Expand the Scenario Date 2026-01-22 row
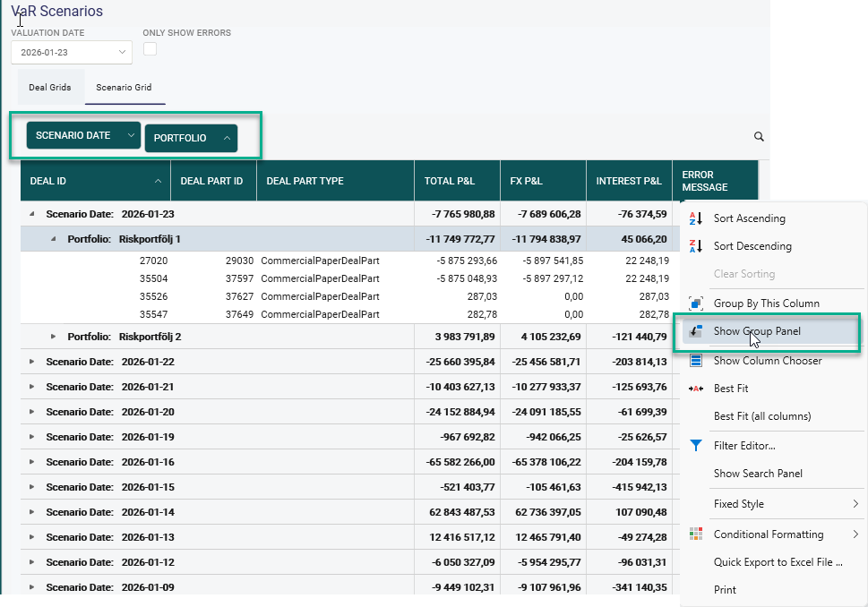The width and height of the screenshot is (868, 607). pyautogui.click(x=33, y=362)
